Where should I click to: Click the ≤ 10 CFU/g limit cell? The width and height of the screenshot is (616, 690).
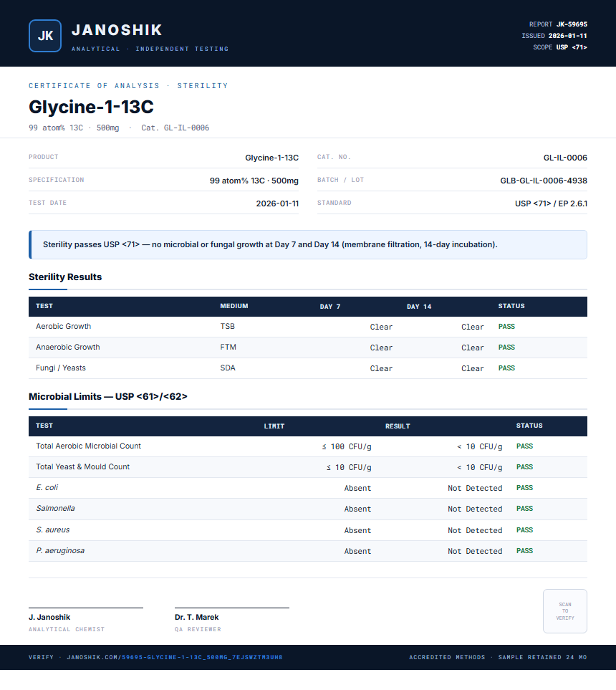click(349, 467)
